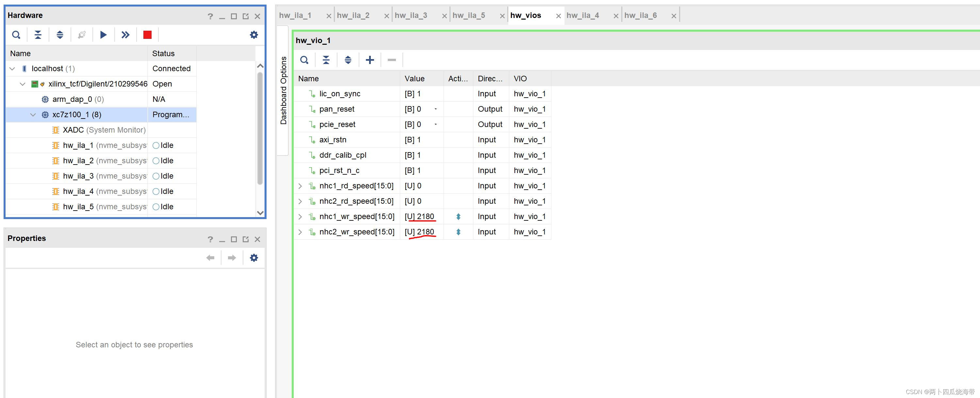Collapse the localhost tree node
Screen dimensions: 980x398
click(x=12, y=69)
